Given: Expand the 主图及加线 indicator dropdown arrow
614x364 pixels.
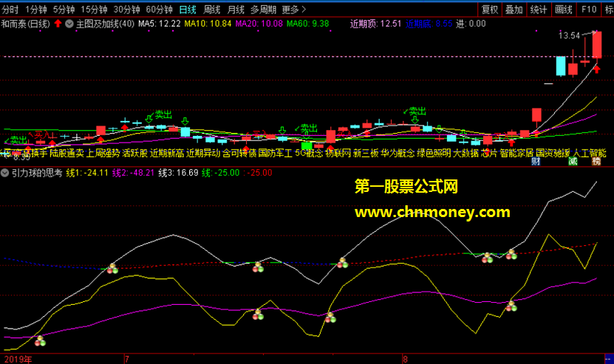Looking at the screenshot, I should tap(69, 24).
